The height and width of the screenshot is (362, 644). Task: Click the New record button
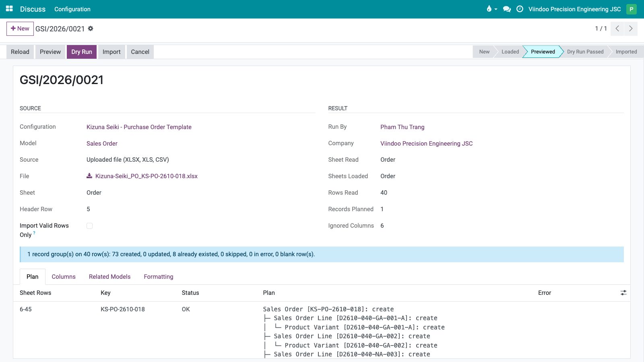point(20,29)
